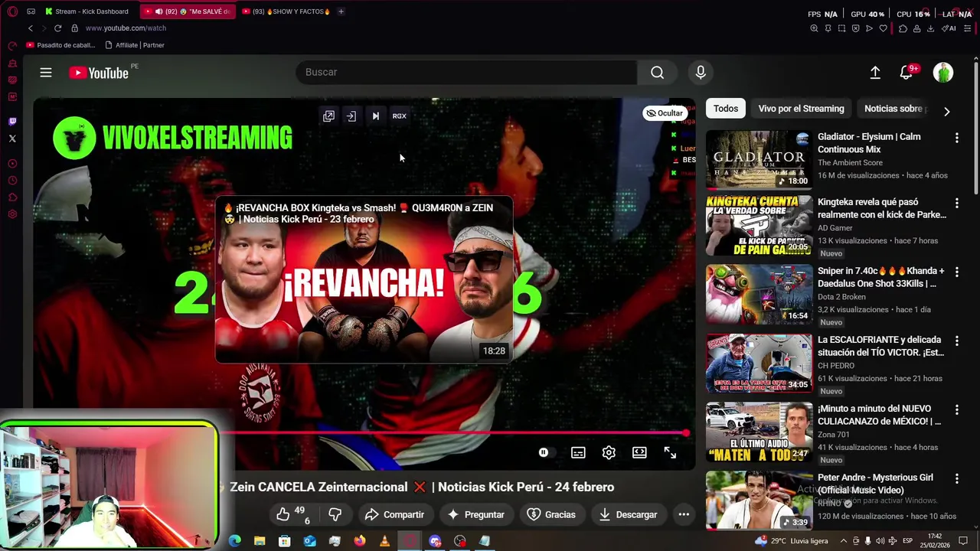
Task: Open the YouTube account avatar menu
Action: [x=943, y=72]
